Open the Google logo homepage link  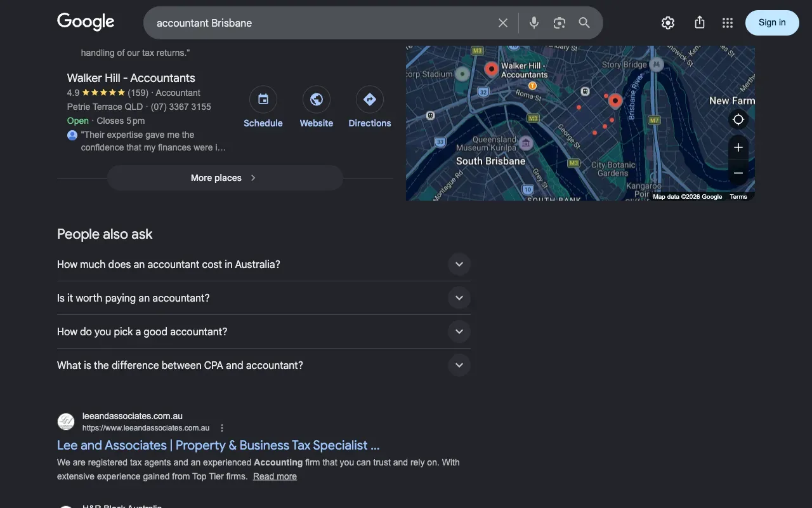pos(86,22)
